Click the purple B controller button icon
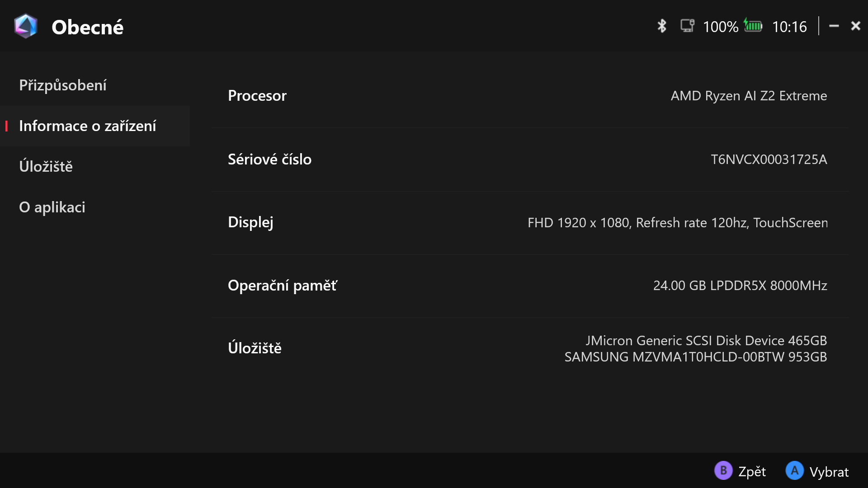Image resolution: width=868 pixels, height=488 pixels. [x=723, y=471]
